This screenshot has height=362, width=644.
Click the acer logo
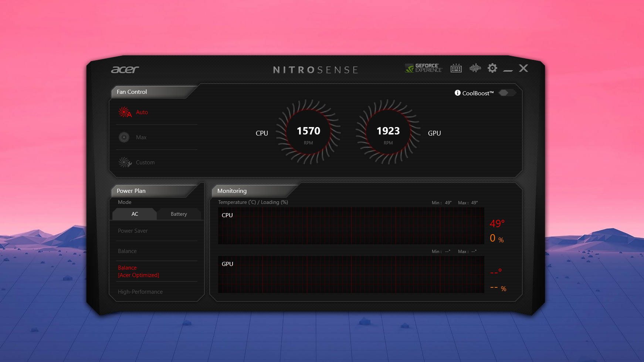click(125, 70)
